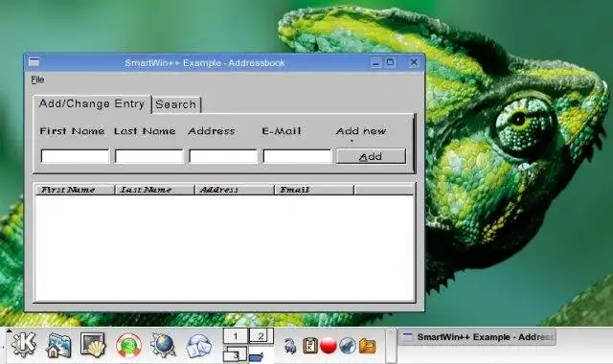Sort by Last Name column header
613x364 pixels.
tap(155, 190)
